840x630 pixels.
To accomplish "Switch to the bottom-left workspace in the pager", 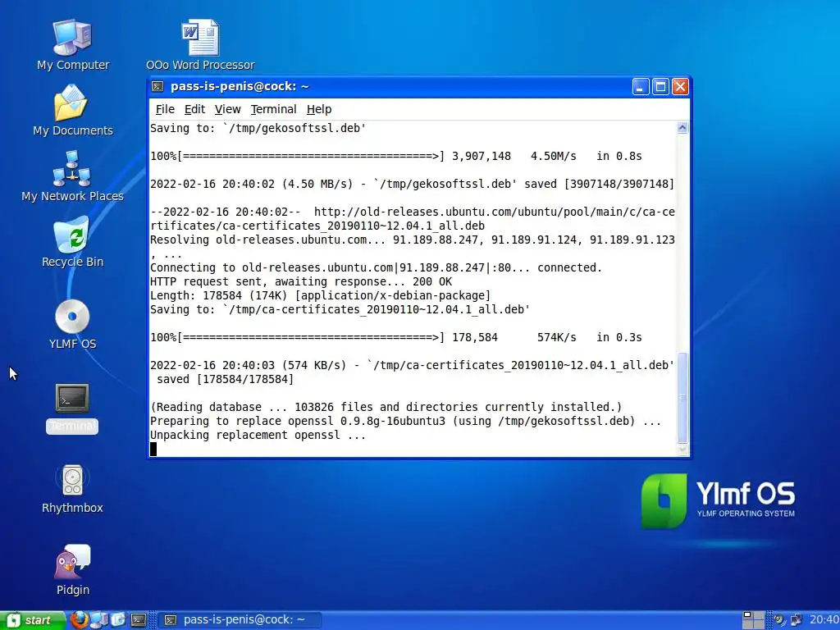I will pos(748,624).
